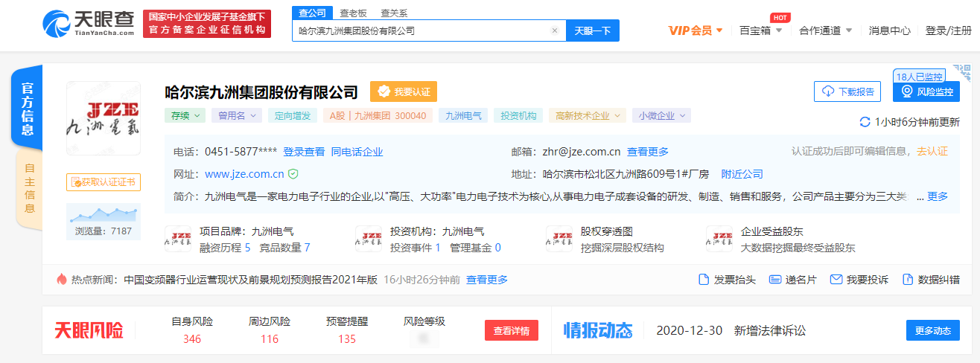Click the 更多动态 button
980x363 pixels.
[933, 330]
